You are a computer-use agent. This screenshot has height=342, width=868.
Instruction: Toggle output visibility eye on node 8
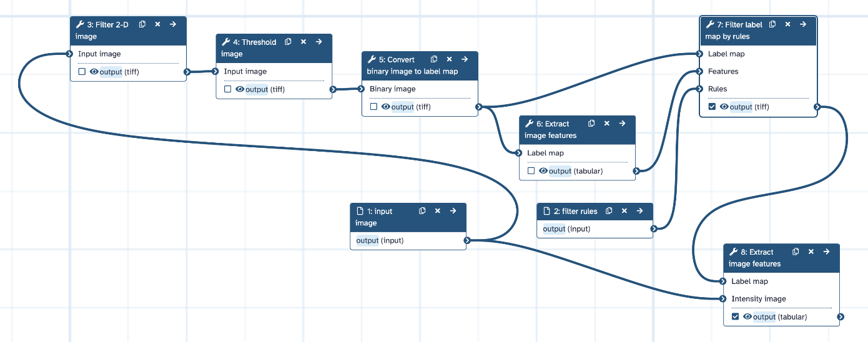click(x=747, y=317)
